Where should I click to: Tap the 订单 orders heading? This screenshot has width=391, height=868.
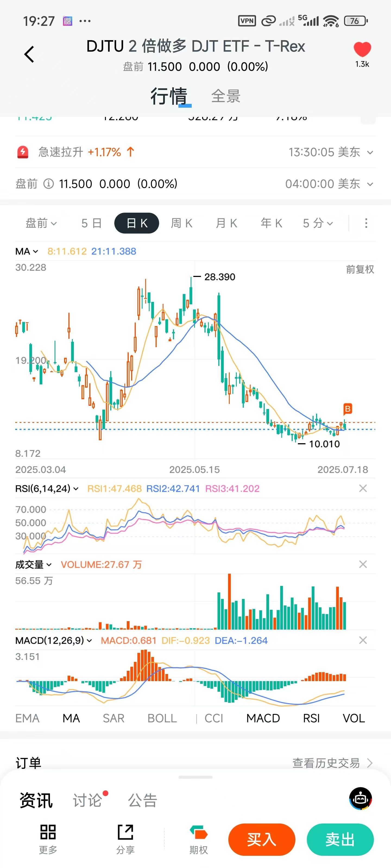coord(29,763)
